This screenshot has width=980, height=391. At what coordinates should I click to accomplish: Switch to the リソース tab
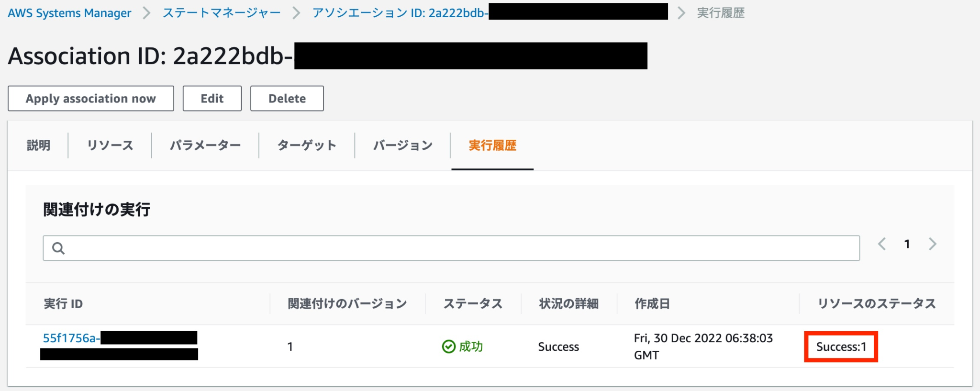[110, 145]
